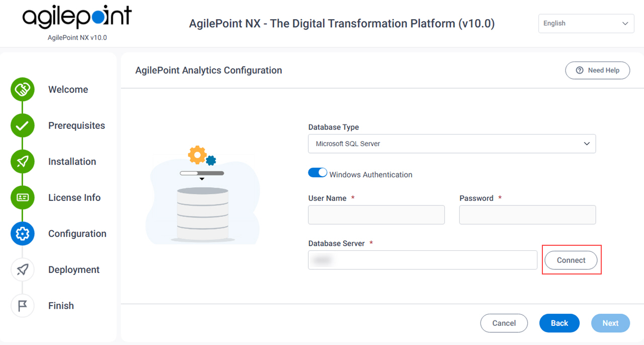
Task: Click the Welcome step handshake icon
Action: pos(23,90)
